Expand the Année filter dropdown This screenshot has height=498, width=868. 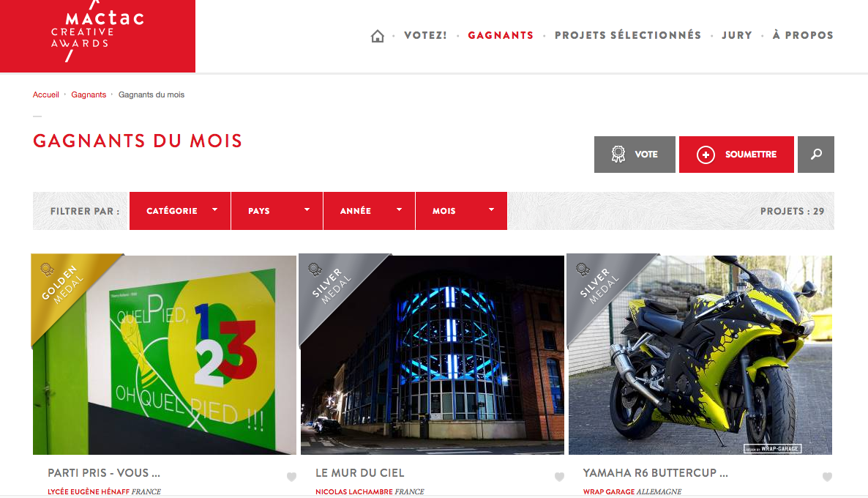[x=370, y=210]
